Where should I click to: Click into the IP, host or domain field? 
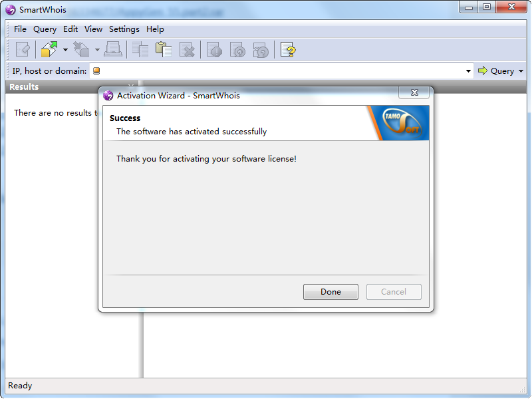pos(281,71)
